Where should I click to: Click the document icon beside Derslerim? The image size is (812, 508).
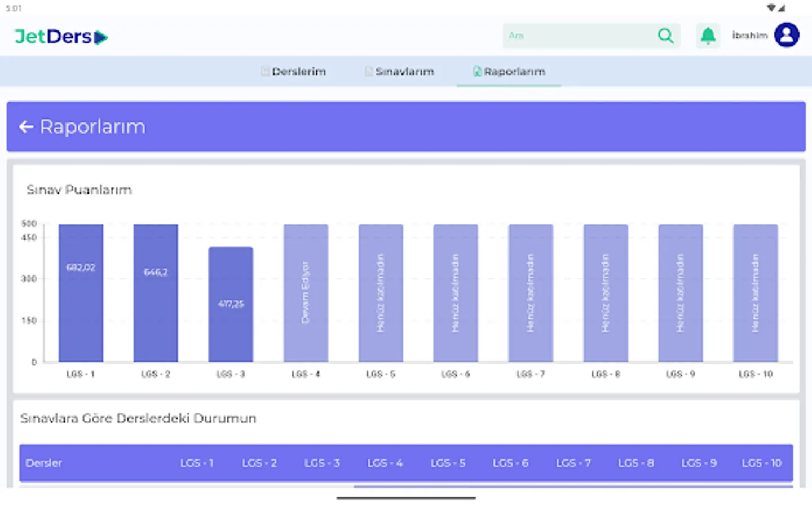(264, 71)
